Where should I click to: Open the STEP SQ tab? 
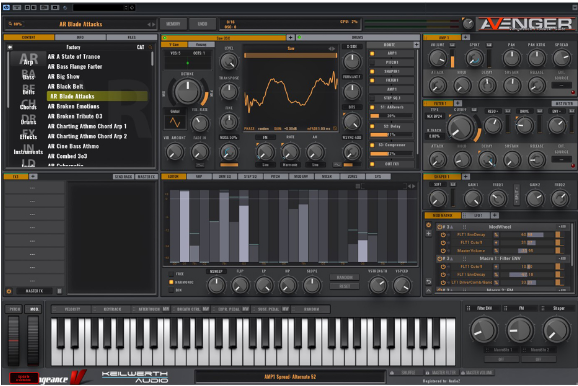(x=250, y=177)
